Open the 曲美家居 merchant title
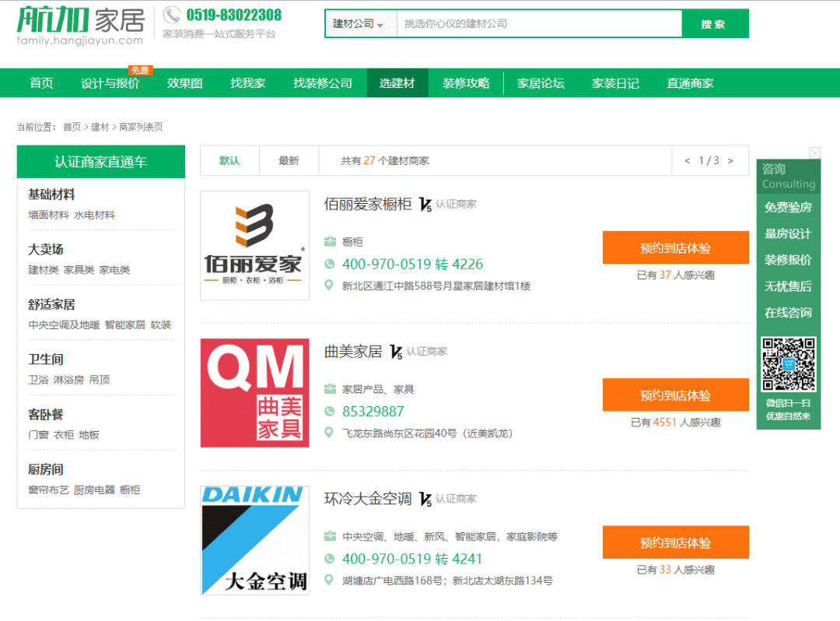 [x=354, y=352]
